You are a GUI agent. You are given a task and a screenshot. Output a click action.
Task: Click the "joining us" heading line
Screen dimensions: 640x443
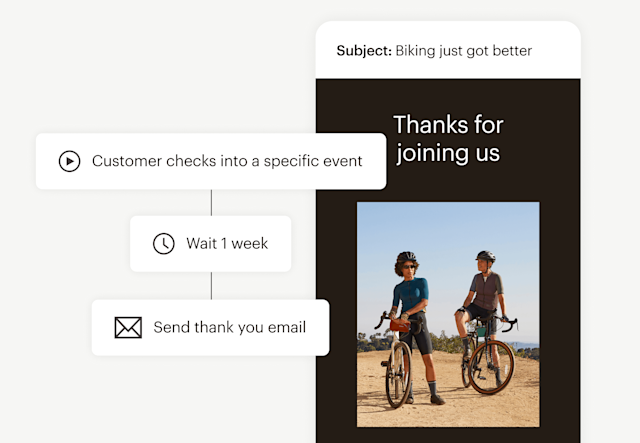(448, 154)
